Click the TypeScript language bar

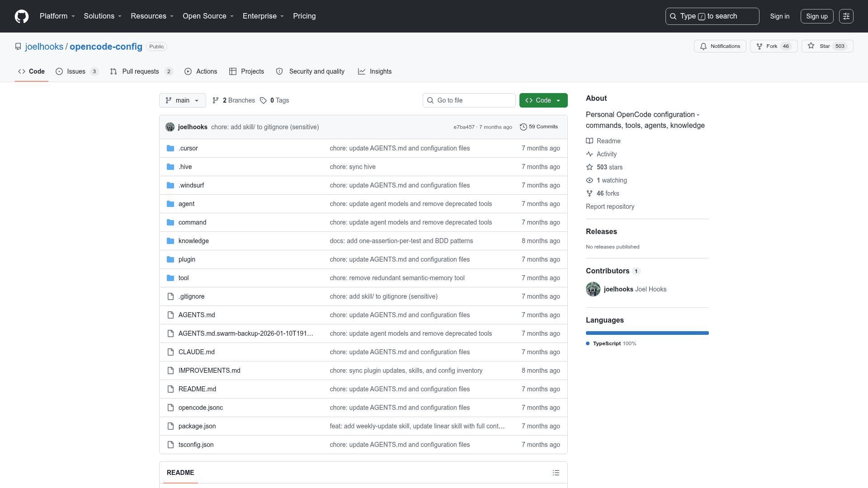pos(647,333)
